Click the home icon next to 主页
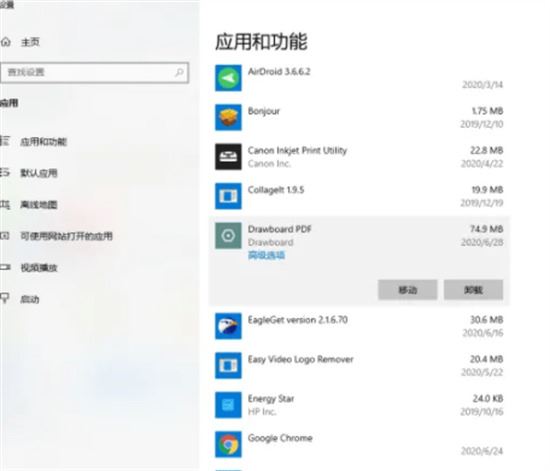Image resolution: width=550 pixels, height=471 pixels. (x=5, y=42)
